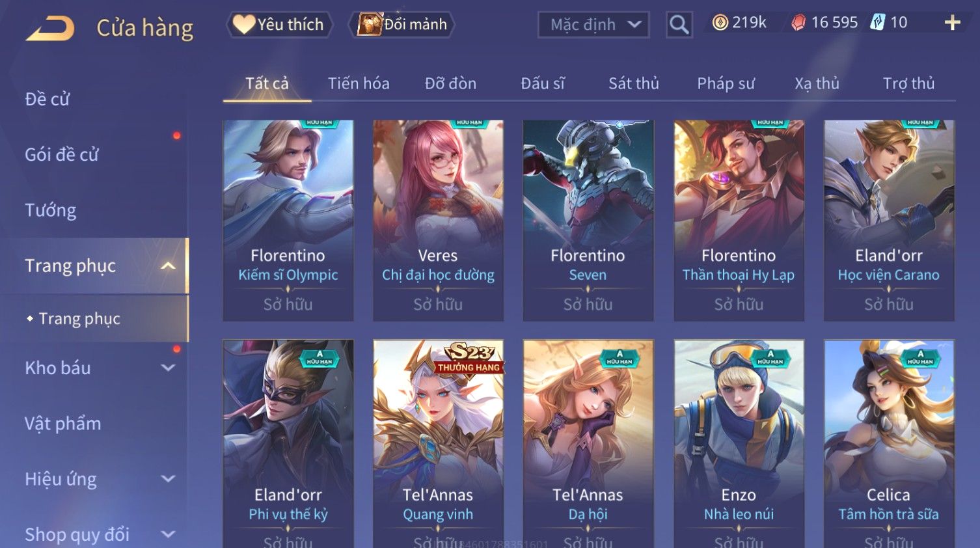The height and width of the screenshot is (548, 980).
Task: Open Yêu thích heart favorites
Action: [279, 25]
